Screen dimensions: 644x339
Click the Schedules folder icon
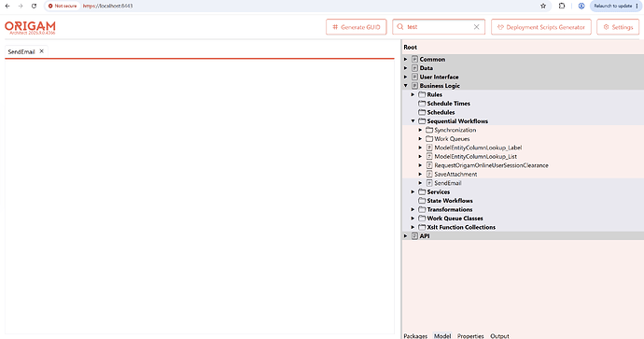(422, 112)
